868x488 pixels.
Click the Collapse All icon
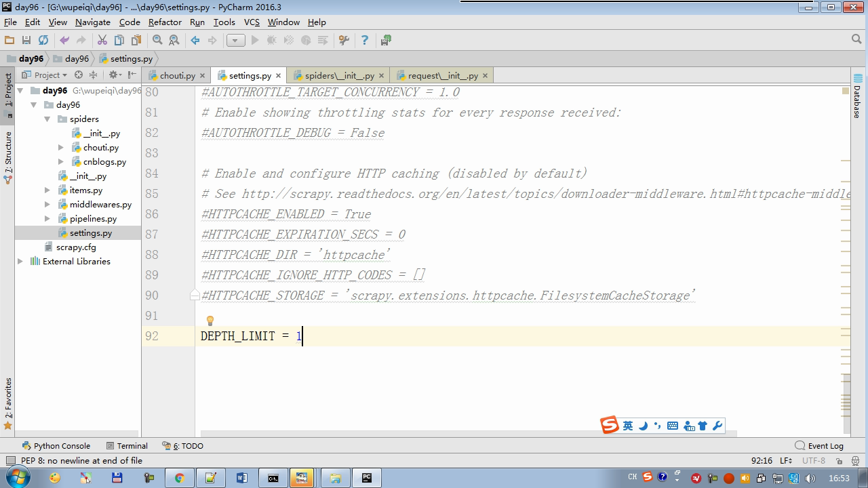[x=94, y=75]
